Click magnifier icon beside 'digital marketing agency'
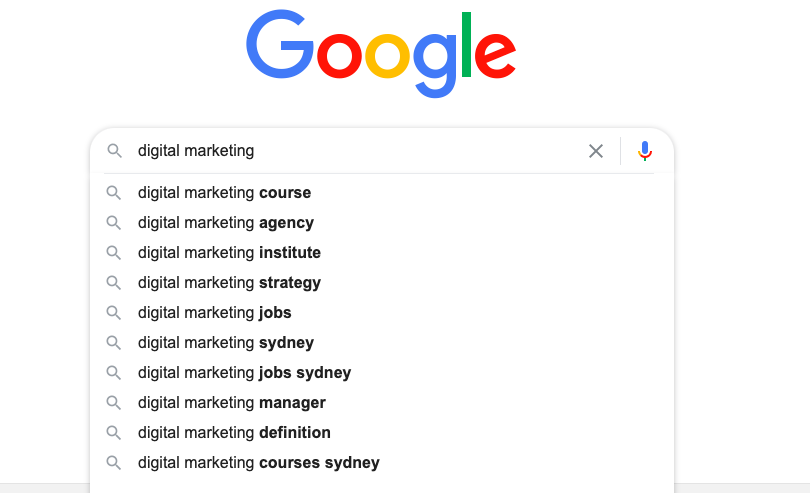The width and height of the screenshot is (810, 493). tap(114, 223)
